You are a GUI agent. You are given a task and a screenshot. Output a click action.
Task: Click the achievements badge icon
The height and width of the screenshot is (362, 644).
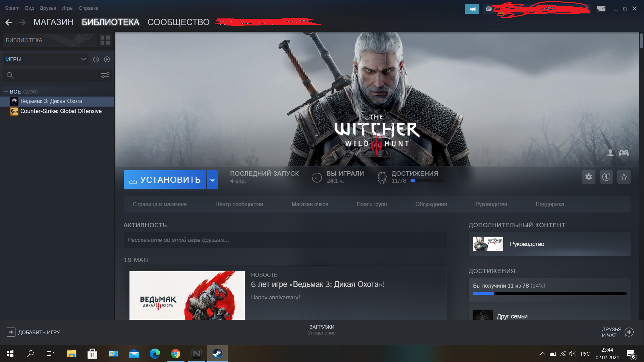point(382,177)
